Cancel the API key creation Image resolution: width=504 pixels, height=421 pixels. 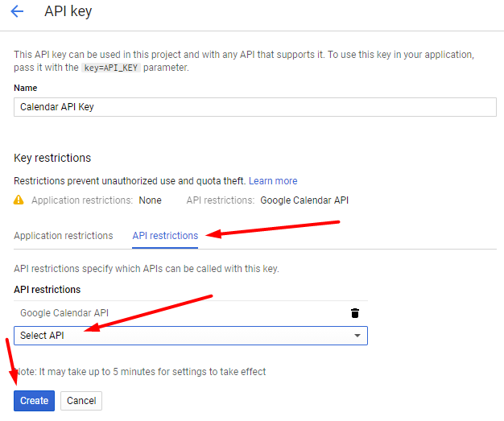tap(81, 400)
